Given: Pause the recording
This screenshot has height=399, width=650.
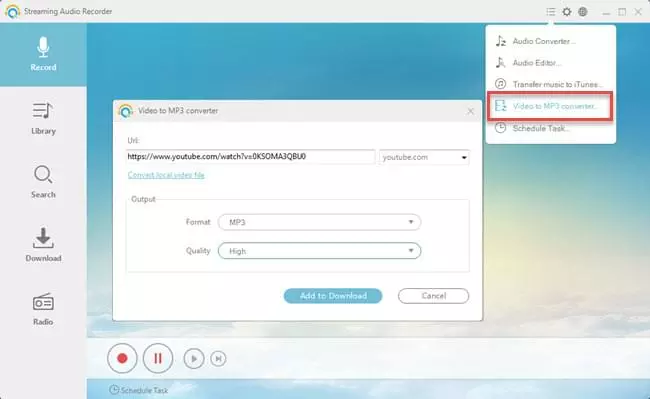Looking at the screenshot, I should (x=158, y=358).
